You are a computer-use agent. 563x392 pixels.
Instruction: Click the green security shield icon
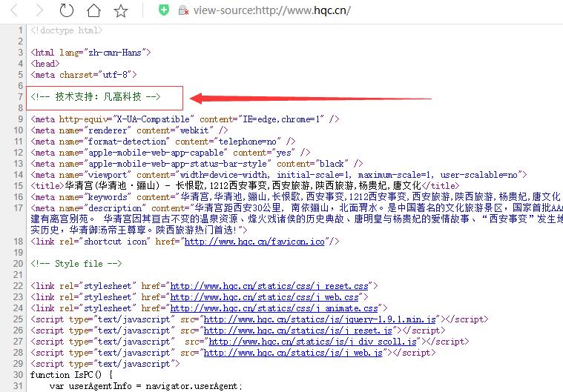point(164,10)
